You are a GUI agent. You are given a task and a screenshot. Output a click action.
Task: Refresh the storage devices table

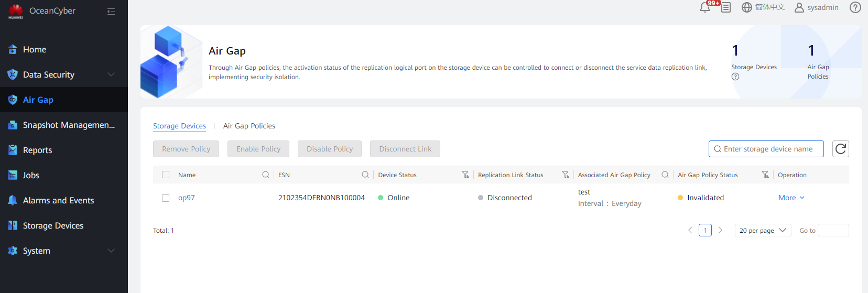[x=840, y=149]
